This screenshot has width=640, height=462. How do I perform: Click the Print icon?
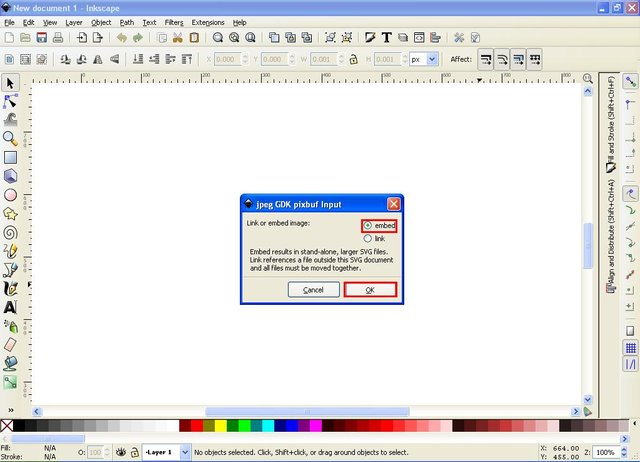click(58, 38)
